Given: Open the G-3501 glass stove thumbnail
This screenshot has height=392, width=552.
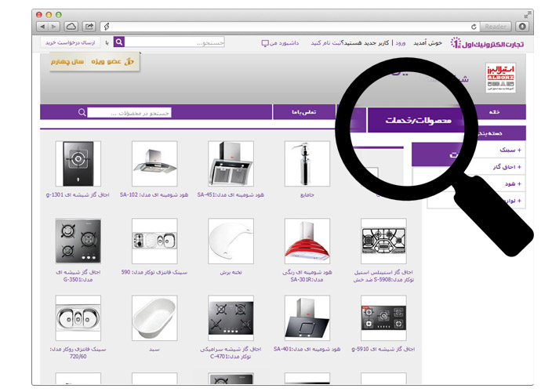Looking at the screenshot, I should click(78, 241).
